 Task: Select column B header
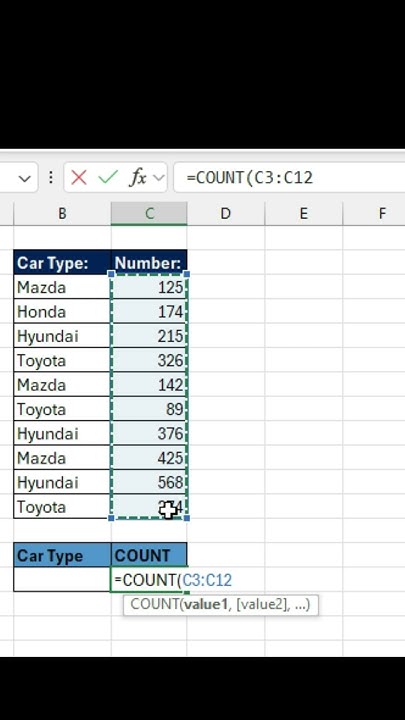click(x=62, y=214)
